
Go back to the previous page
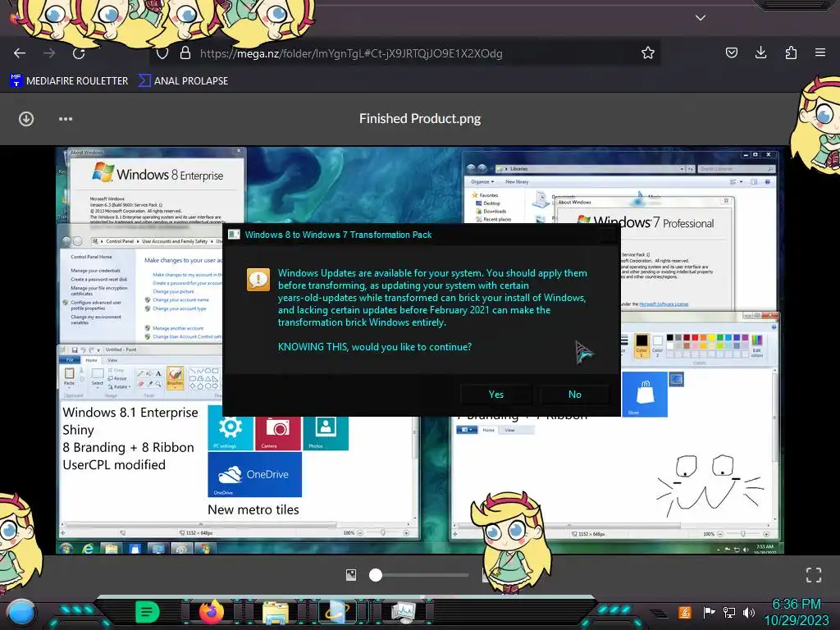[20, 53]
